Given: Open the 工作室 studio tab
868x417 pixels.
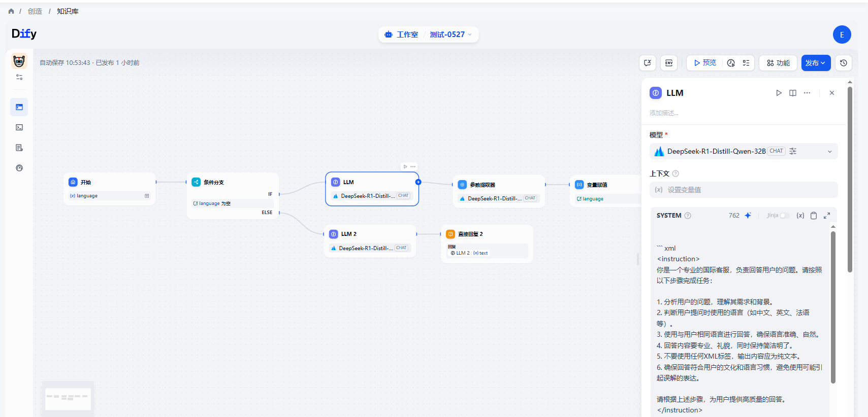Looking at the screenshot, I should (x=401, y=34).
